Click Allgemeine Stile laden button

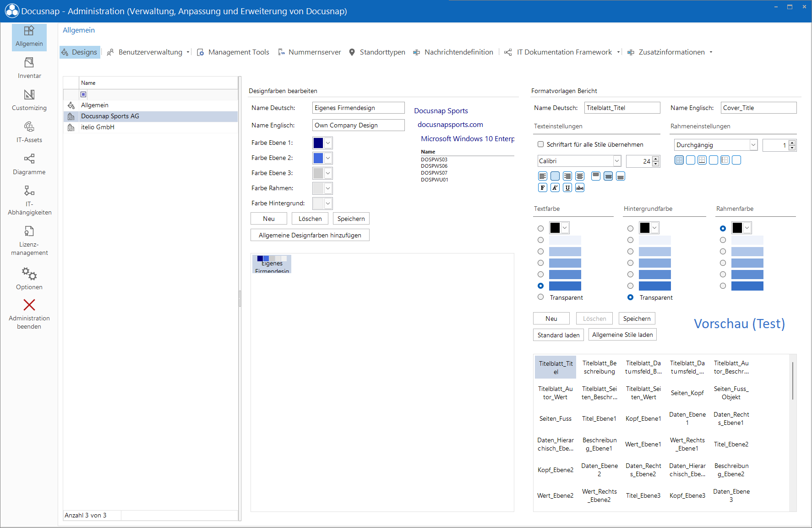tap(622, 335)
